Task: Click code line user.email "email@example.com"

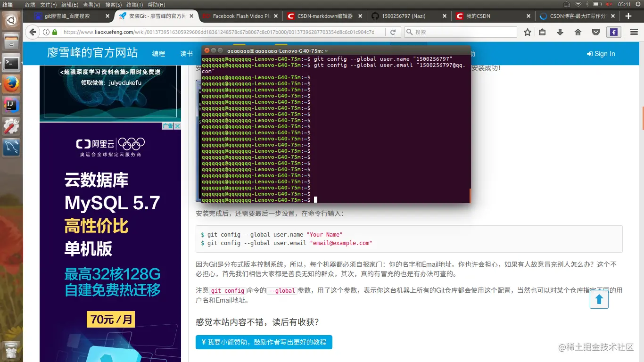Action: [x=287, y=243]
